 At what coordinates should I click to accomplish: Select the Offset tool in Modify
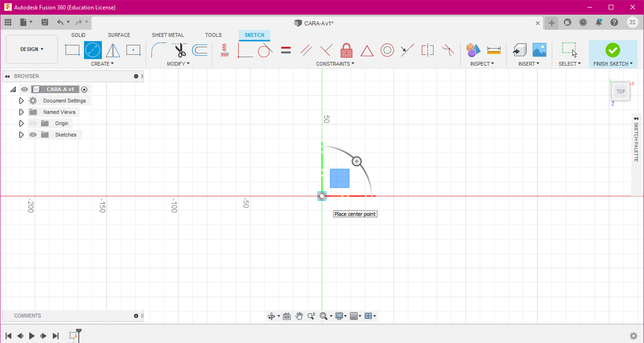pyautogui.click(x=200, y=50)
